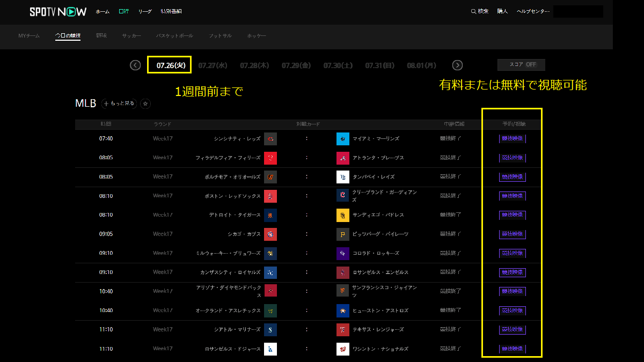Click the Chicago Cubs logo
Screen dimensions: 644x362
point(270,234)
